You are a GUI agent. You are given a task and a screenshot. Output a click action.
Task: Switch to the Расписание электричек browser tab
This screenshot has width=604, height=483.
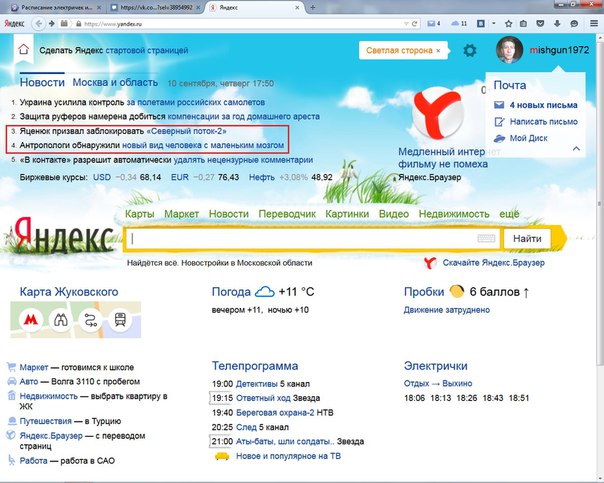[x=56, y=7]
